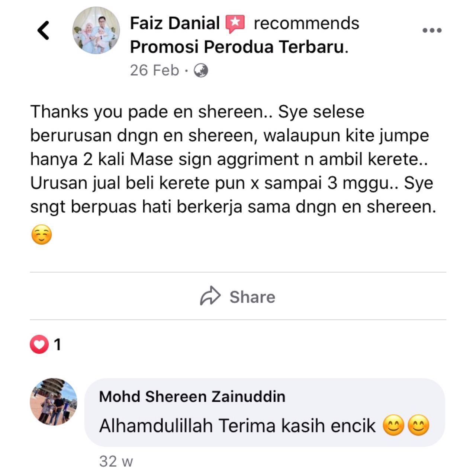Open Faiz Danial's profile picture
The image size is (476, 476).
coord(96,30)
